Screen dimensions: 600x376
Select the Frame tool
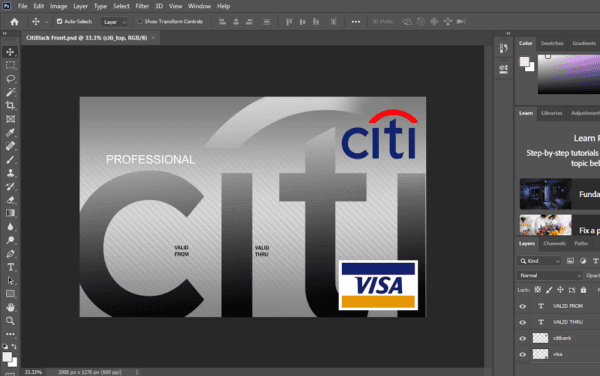[10, 119]
